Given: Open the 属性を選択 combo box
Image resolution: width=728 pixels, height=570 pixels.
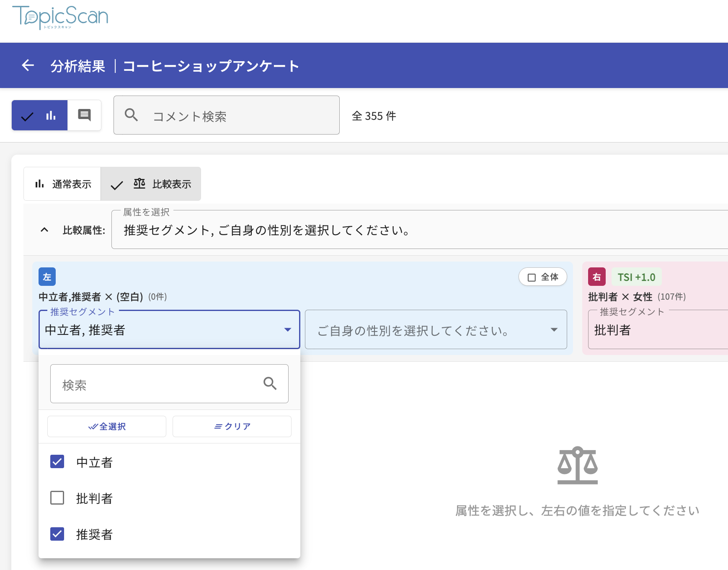Looking at the screenshot, I should click(x=419, y=230).
